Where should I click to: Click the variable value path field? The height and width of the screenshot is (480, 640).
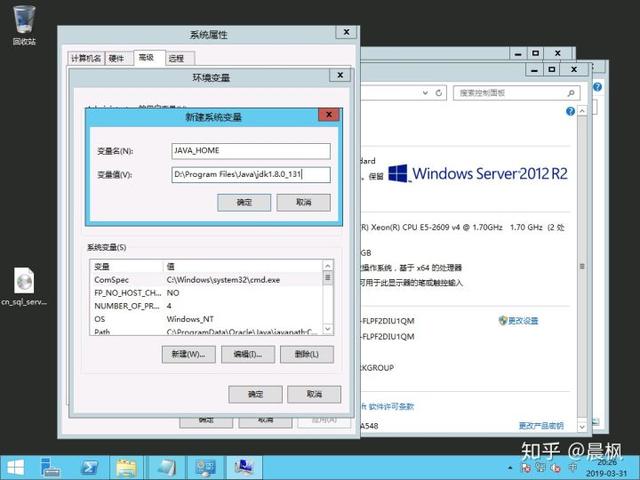pyautogui.click(x=251, y=174)
